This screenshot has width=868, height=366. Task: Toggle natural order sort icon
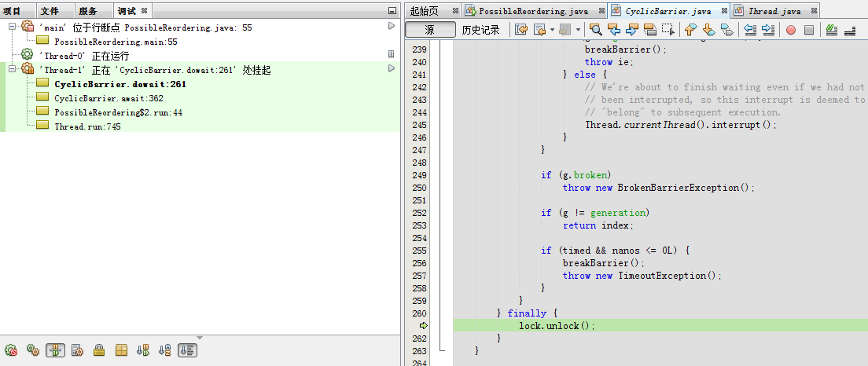[187, 350]
